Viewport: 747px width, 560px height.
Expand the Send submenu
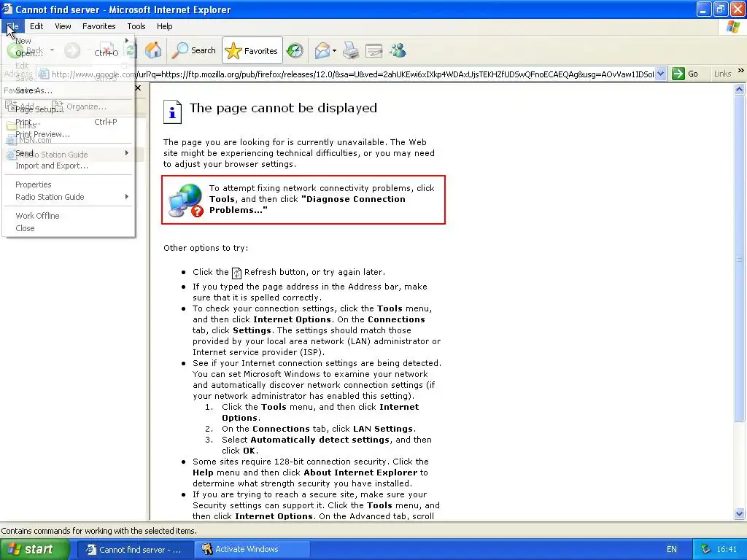(68, 153)
